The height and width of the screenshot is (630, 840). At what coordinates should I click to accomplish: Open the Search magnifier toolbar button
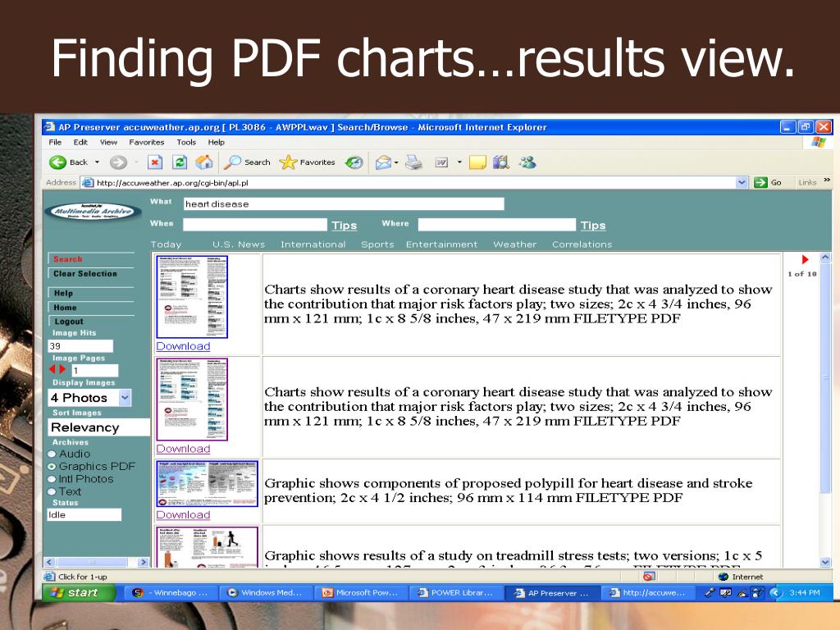[x=247, y=162]
